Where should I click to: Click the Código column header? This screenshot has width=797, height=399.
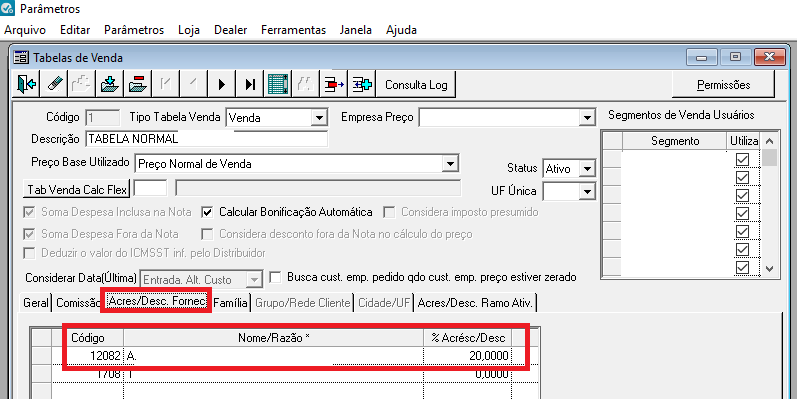[88, 338]
